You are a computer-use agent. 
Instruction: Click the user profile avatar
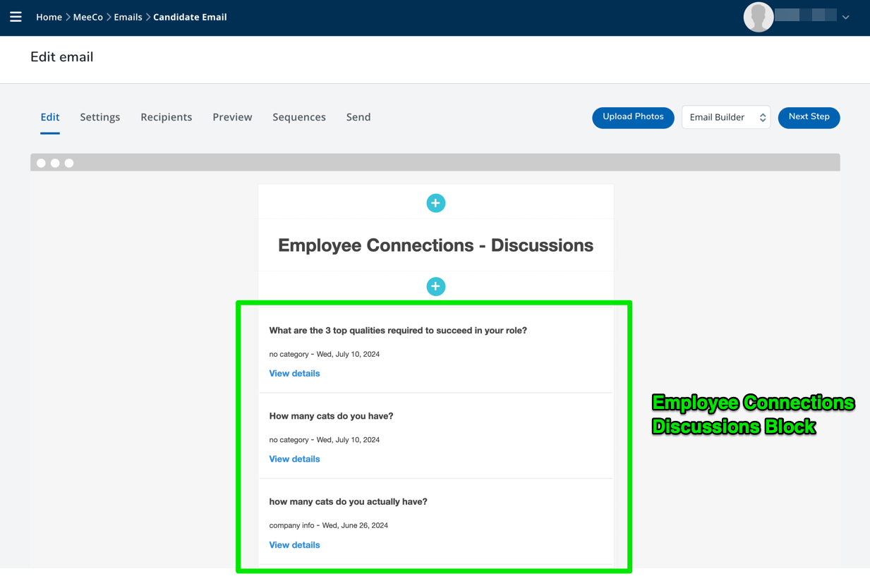pyautogui.click(x=758, y=17)
